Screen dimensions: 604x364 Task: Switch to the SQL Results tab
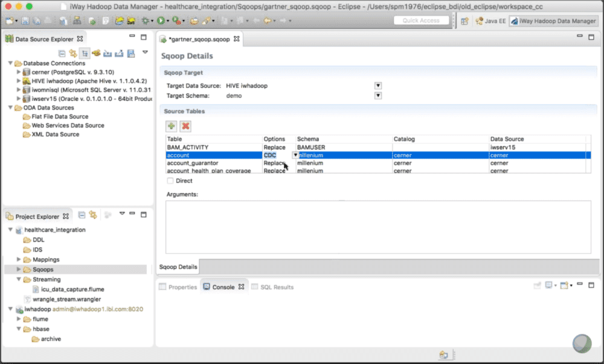click(x=276, y=287)
